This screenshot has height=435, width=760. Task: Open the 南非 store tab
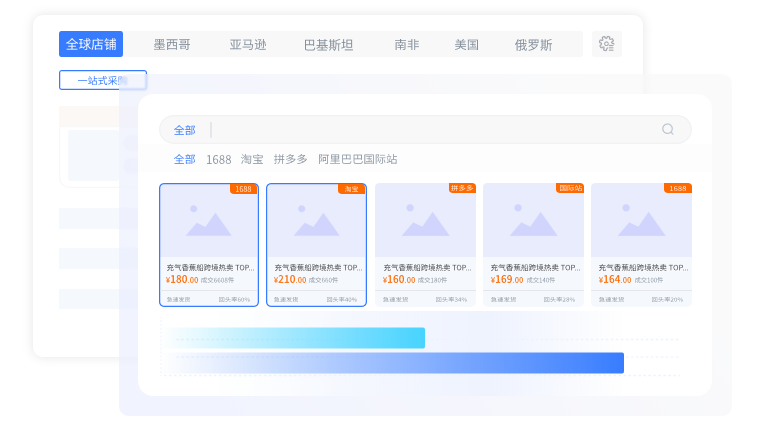(x=406, y=45)
